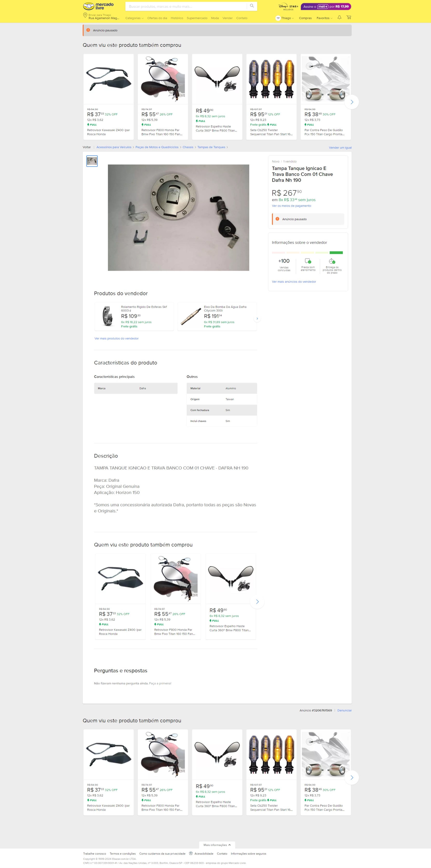Open the Supermercado menu item
Image resolution: width=431 pixels, height=868 pixels.
197,18
